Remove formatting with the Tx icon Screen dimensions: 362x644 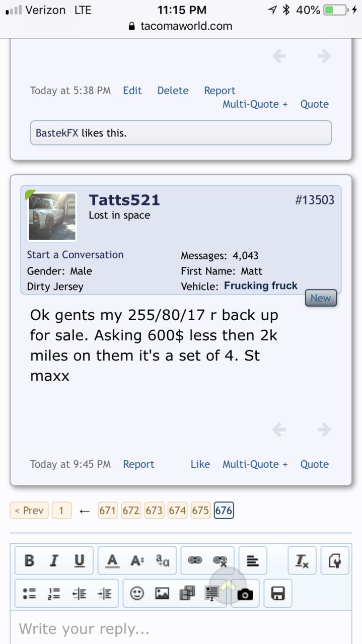pos(302,560)
